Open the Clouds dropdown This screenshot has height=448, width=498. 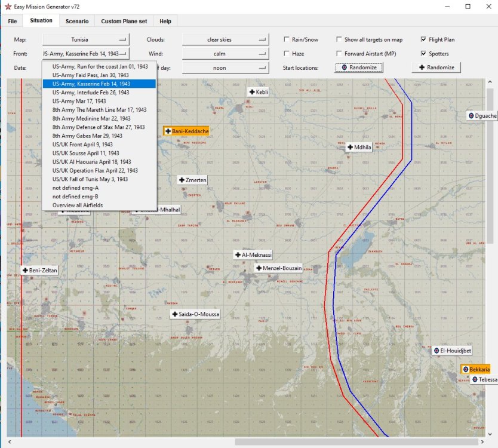coord(225,39)
